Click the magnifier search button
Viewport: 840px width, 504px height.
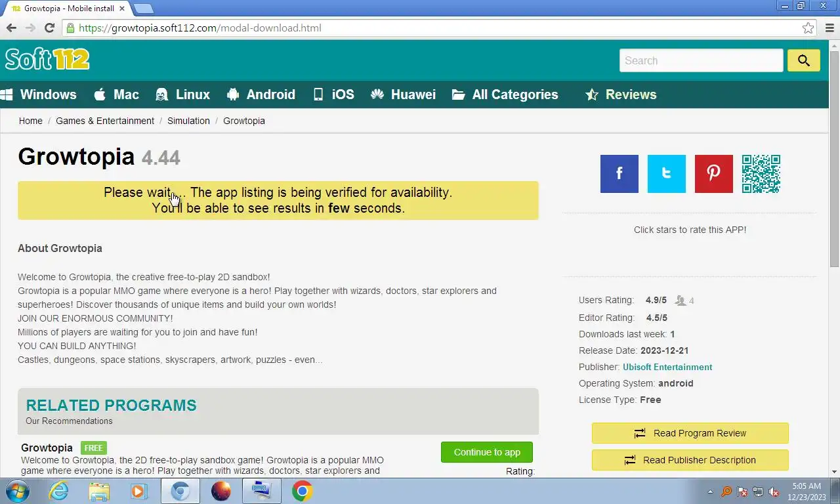click(803, 60)
